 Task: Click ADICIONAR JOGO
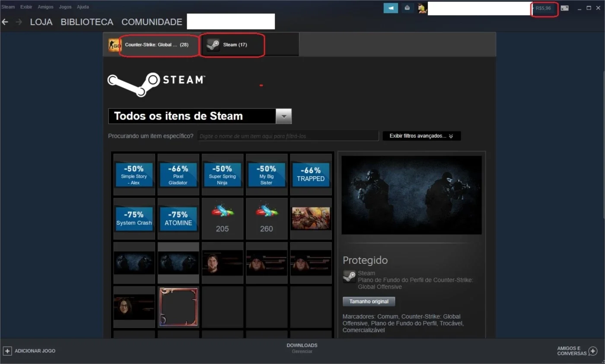click(x=35, y=351)
